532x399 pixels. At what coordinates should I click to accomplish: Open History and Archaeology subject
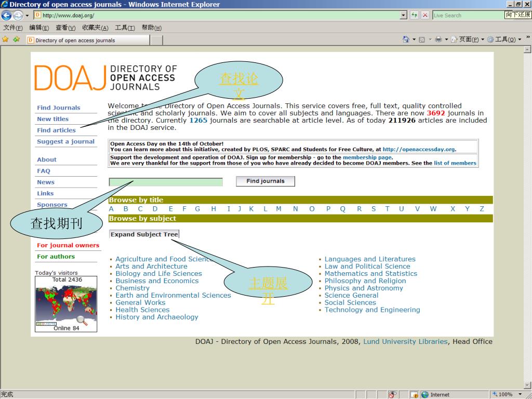(157, 317)
